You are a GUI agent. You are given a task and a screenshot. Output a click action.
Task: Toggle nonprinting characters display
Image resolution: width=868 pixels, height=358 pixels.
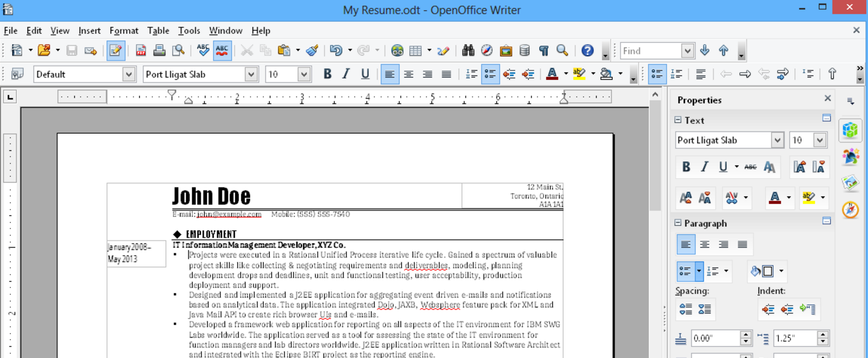544,51
